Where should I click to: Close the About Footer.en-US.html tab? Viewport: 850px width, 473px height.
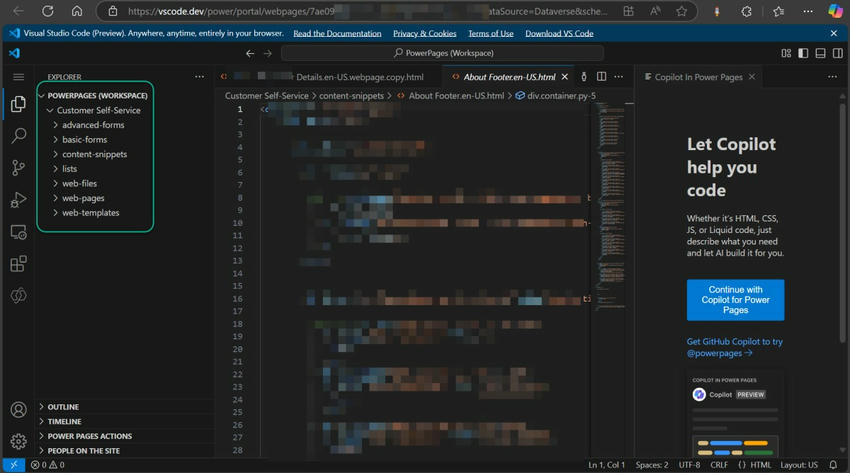[565, 77]
